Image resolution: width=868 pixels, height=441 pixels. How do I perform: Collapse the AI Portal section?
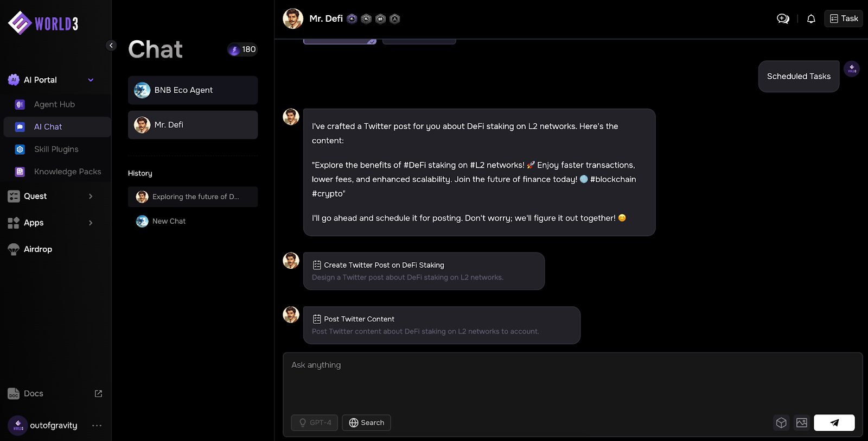coord(91,80)
